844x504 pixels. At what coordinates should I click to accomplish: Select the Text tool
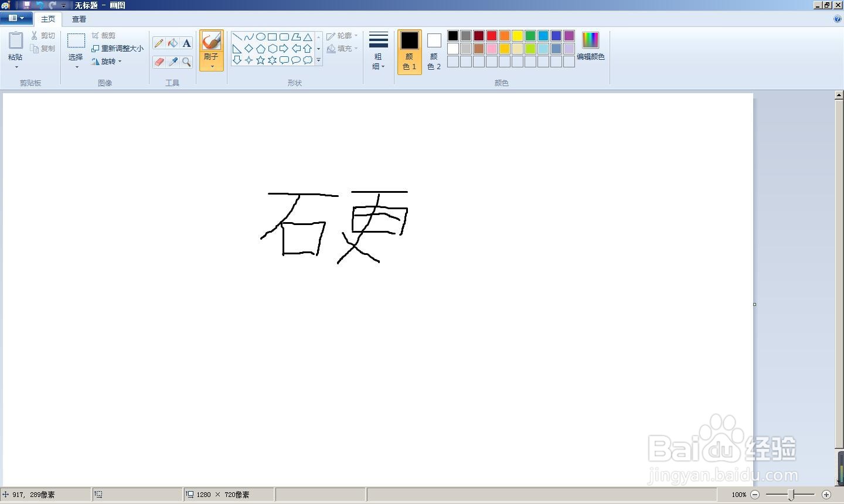tap(186, 43)
